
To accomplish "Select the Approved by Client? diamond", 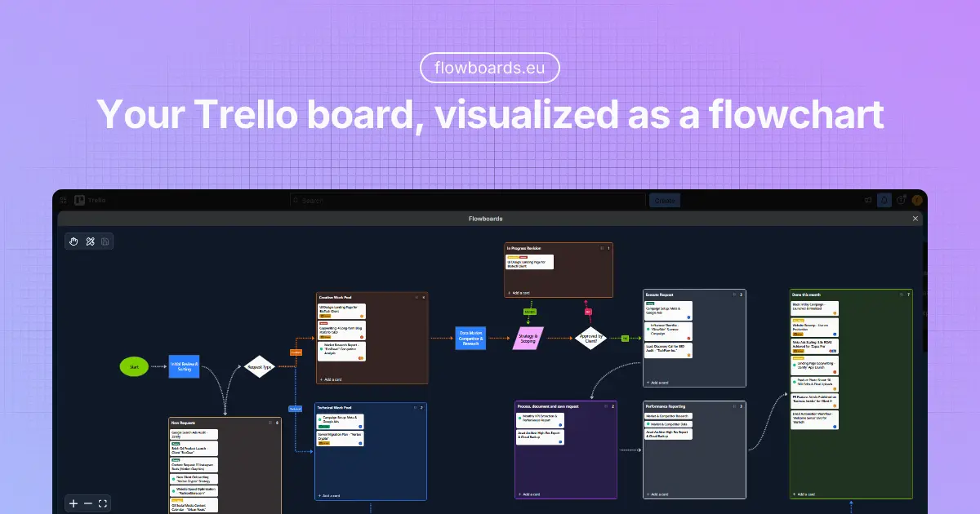I will point(590,338).
